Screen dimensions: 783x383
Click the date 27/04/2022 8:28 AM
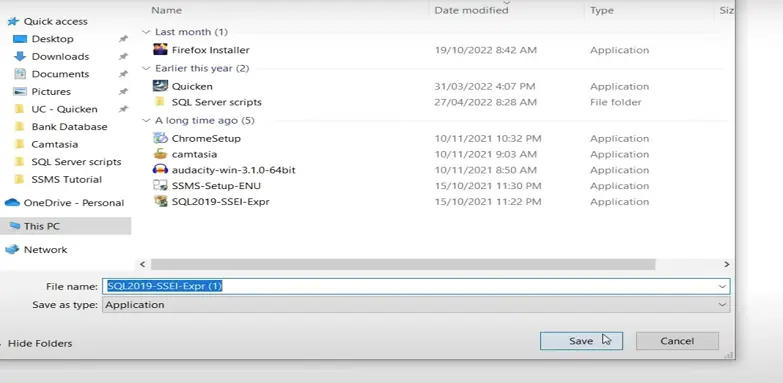click(x=486, y=102)
